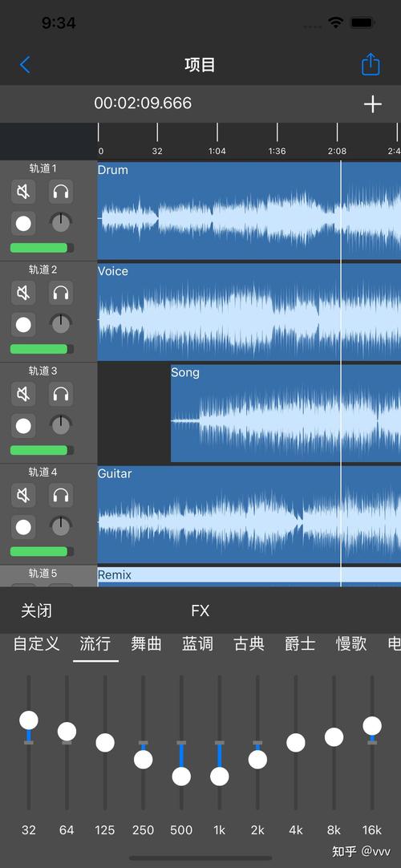
Task: Select the Song audio clip
Action: [x=286, y=413]
